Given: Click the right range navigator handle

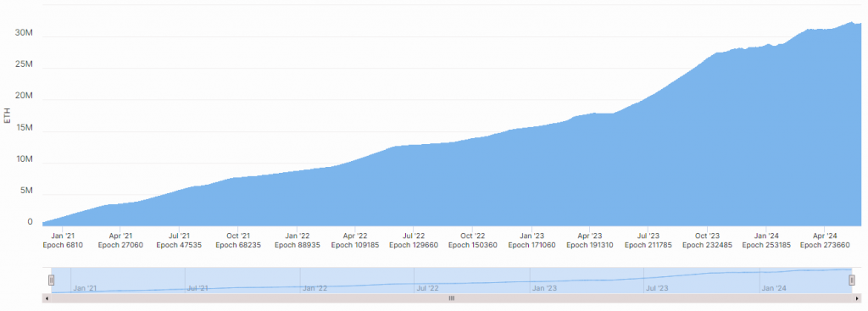Looking at the screenshot, I should click(x=852, y=280).
